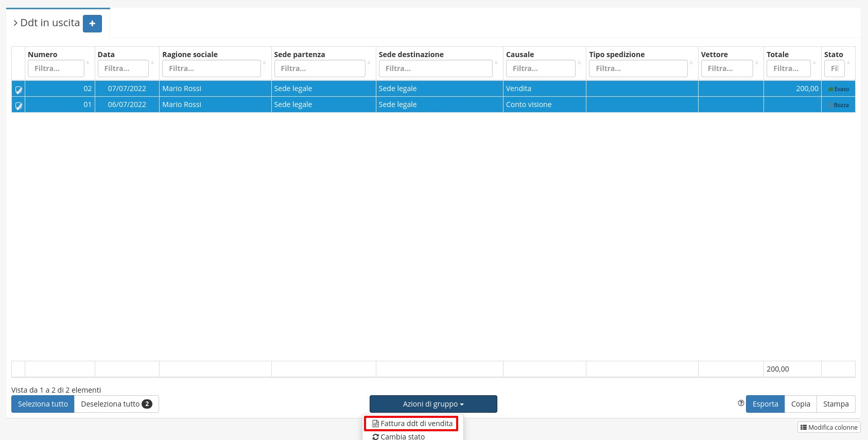Click the Stampa button
This screenshot has width=868, height=440.
tap(836, 404)
